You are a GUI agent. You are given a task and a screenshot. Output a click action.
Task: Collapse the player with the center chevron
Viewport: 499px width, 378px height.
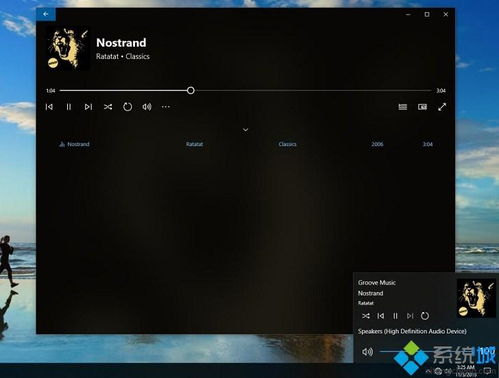coord(245,130)
